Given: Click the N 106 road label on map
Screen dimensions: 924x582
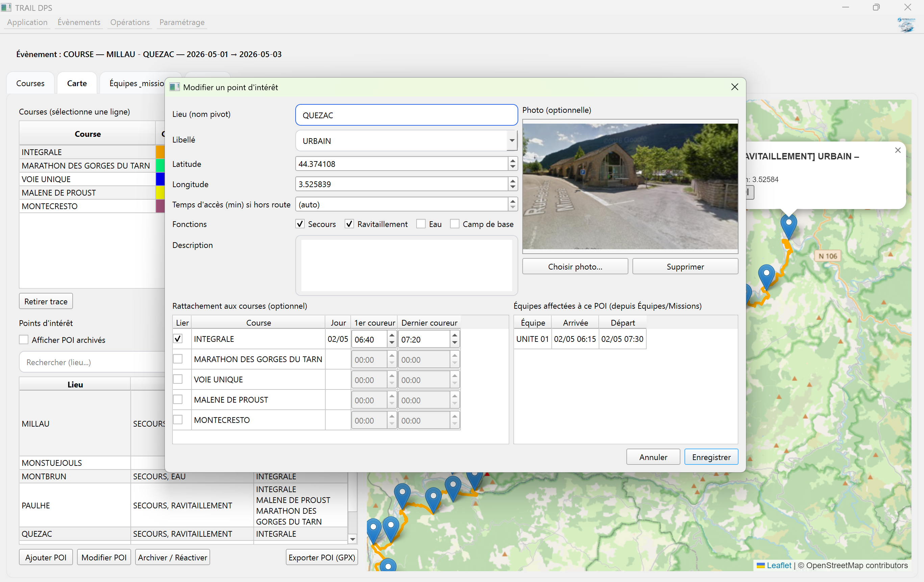Looking at the screenshot, I should 827,256.
